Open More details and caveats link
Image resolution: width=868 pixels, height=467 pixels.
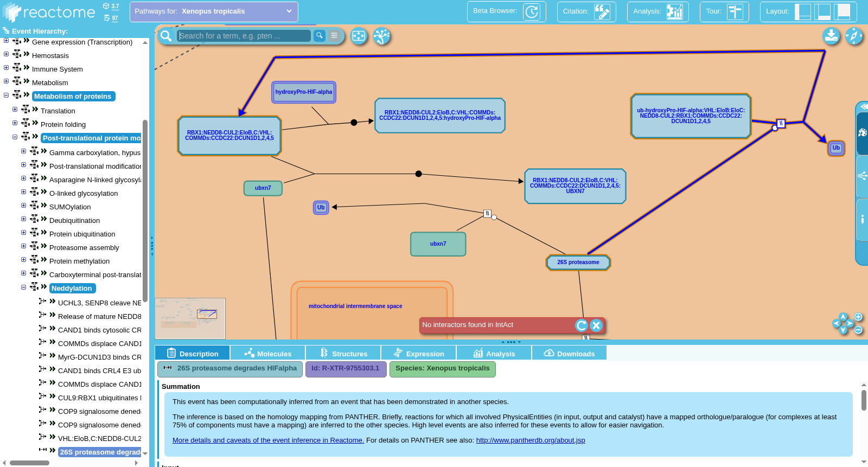pyautogui.click(x=268, y=440)
